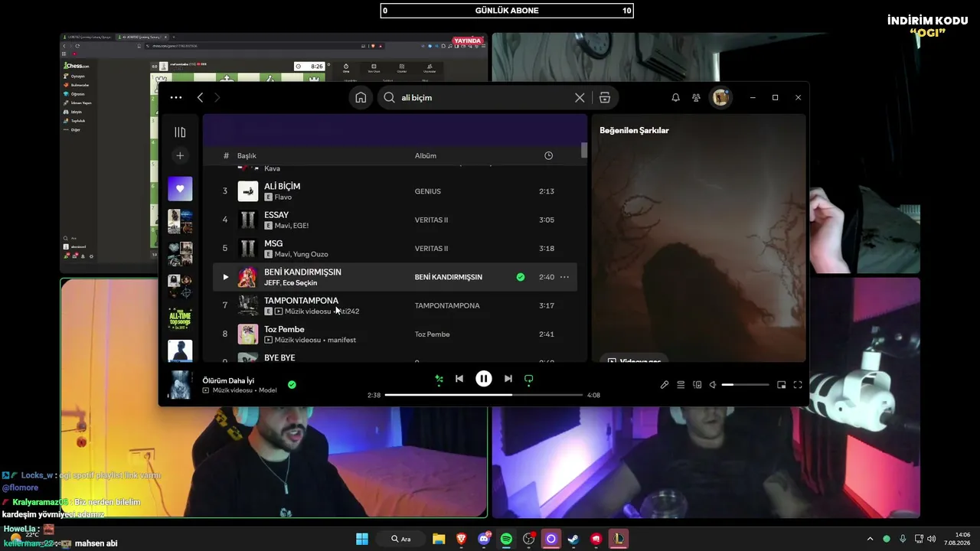Open File Explorer from the taskbar
The height and width of the screenshot is (551, 980).
click(x=439, y=539)
